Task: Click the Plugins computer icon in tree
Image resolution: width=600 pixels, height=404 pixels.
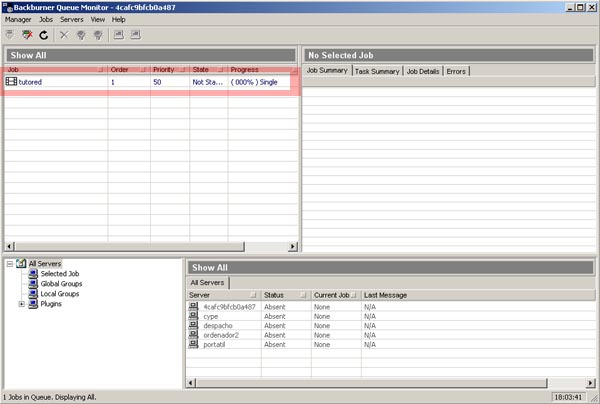Action: pos(33,304)
